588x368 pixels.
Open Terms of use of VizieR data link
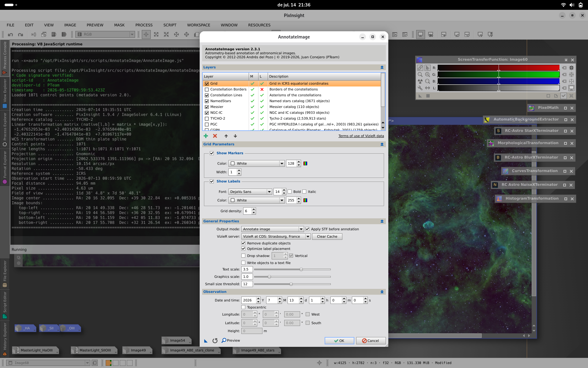pos(361,136)
